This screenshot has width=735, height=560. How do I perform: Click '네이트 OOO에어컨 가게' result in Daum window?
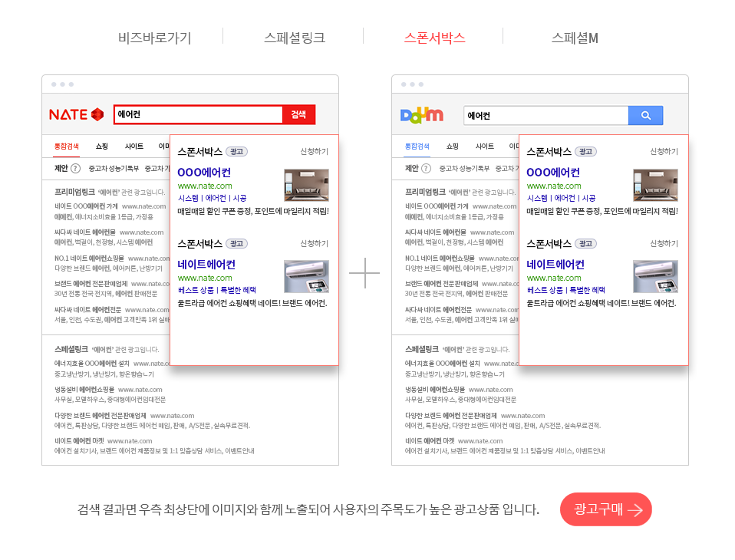437,206
